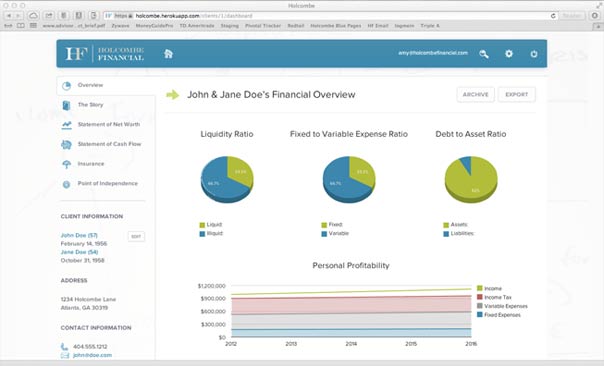Click The Story book icon
Viewport: 604px width, 366px height.
[66, 105]
